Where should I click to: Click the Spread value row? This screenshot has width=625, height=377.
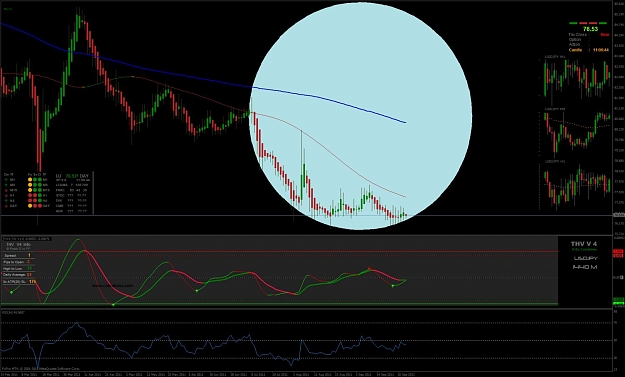point(18,255)
